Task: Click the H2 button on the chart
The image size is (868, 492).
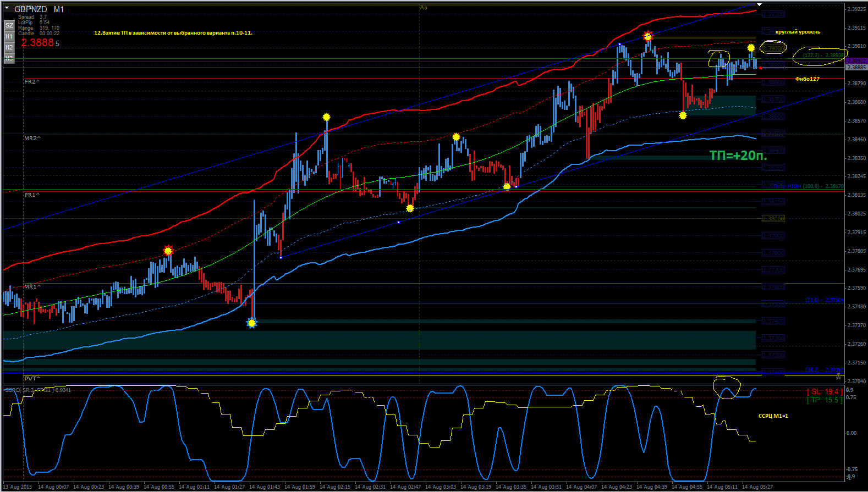Action: (x=9, y=47)
